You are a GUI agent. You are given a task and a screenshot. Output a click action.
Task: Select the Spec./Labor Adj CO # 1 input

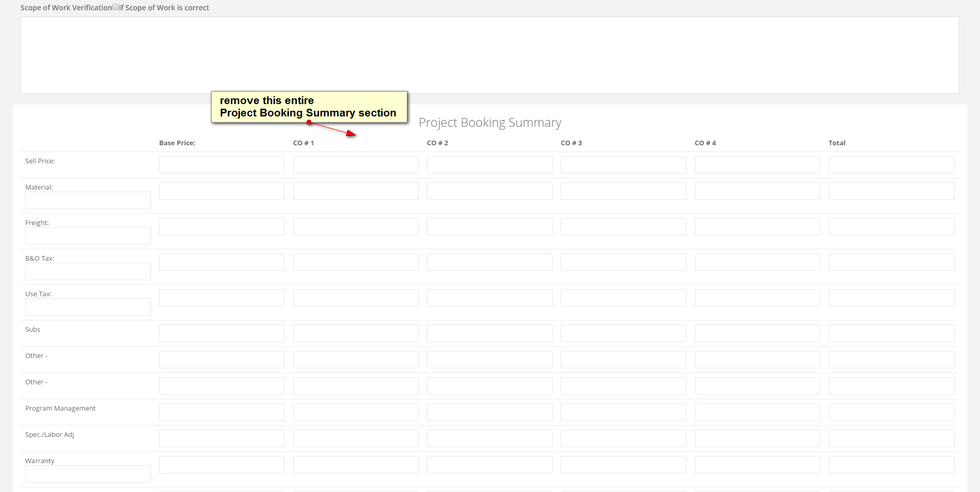pyautogui.click(x=356, y=438)
